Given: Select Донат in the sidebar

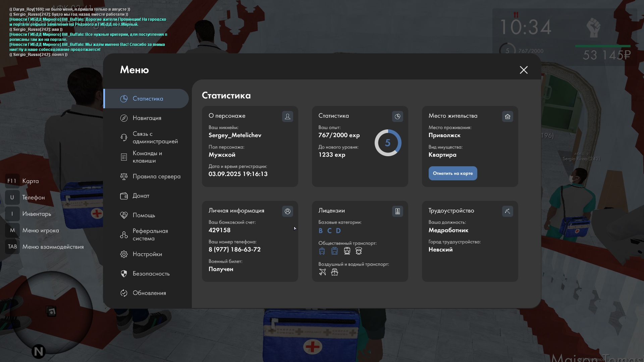Looking at the screenshot, I should pyautogui.click(x=141, y=196).
